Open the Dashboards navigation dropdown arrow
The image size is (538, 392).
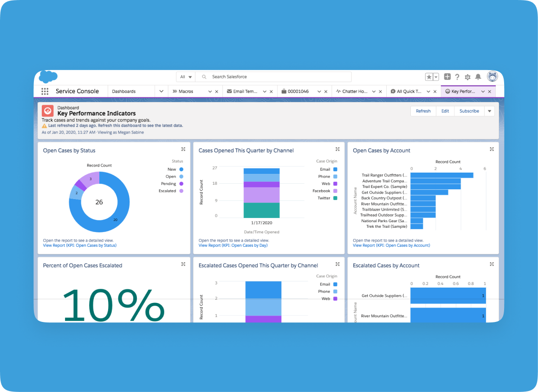(x=161, y=91)
